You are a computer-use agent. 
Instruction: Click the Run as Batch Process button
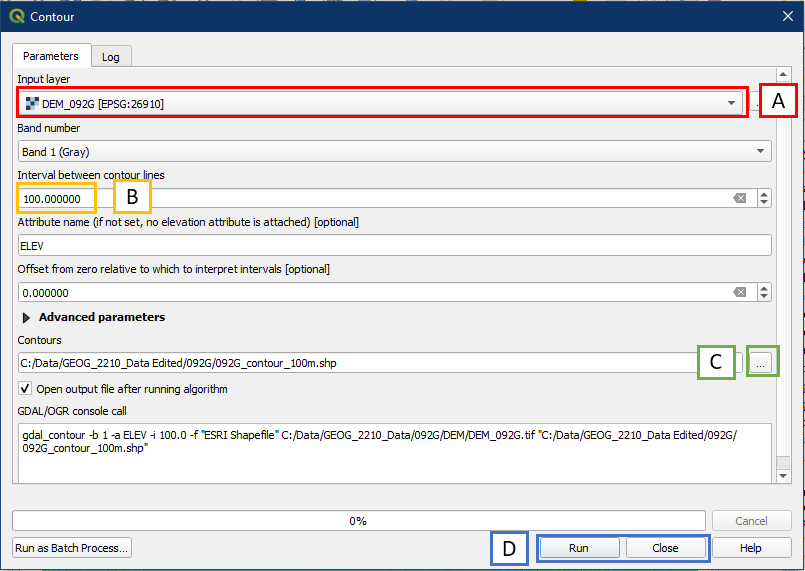click(71, 548)
